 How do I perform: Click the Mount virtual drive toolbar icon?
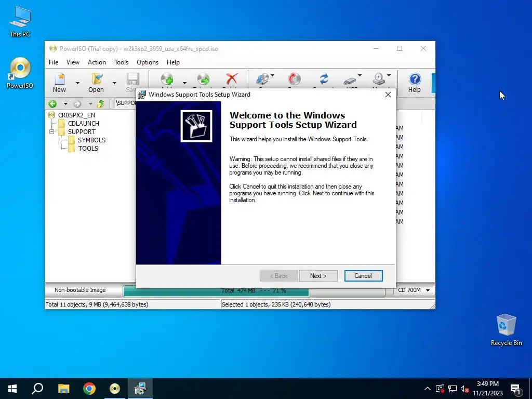pos(379,79)
